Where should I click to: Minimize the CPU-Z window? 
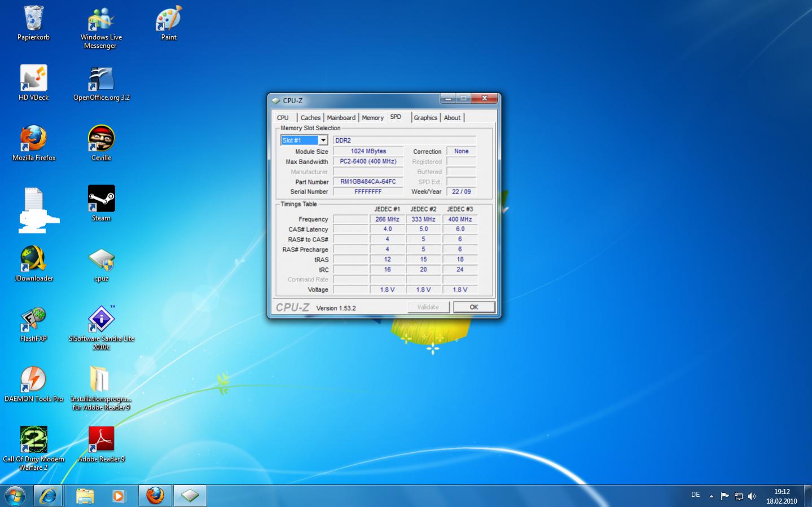point(447,99)
